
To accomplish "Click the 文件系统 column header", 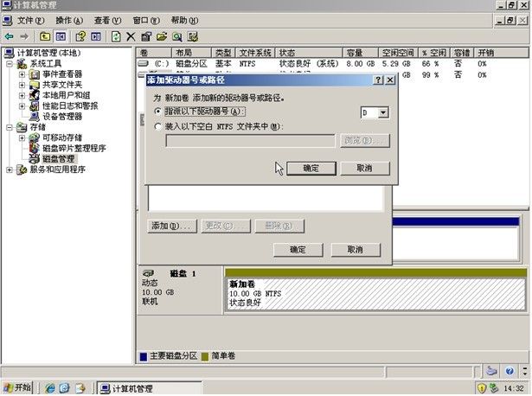I will click(x=255, y=53).
